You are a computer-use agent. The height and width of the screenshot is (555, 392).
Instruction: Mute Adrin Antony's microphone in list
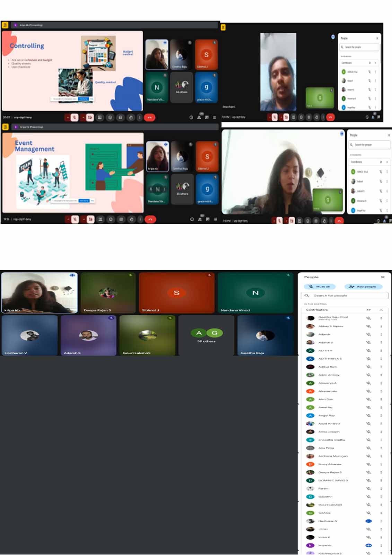[368, 375]
